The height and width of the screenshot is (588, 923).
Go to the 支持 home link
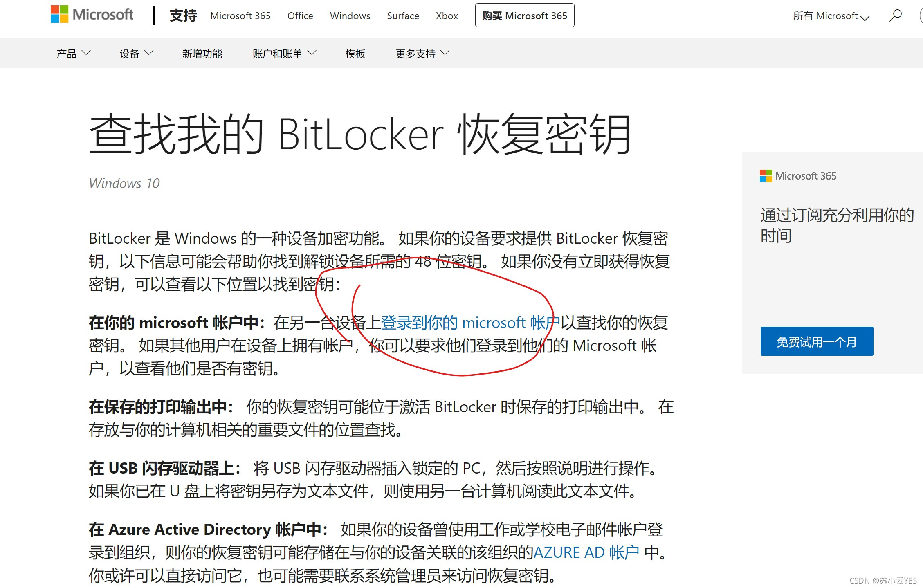[183, 16]
